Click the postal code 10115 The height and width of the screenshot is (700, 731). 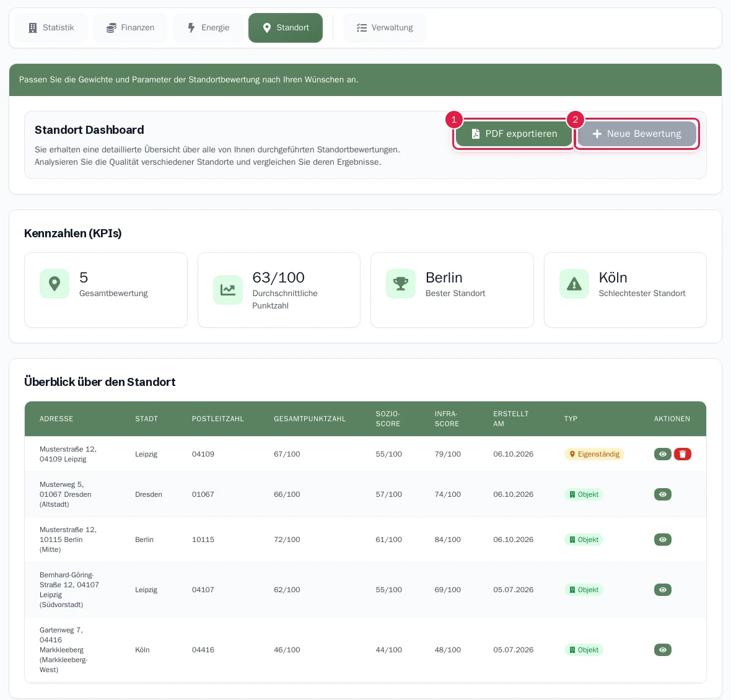pyautogui.click(x=203, y=539)
